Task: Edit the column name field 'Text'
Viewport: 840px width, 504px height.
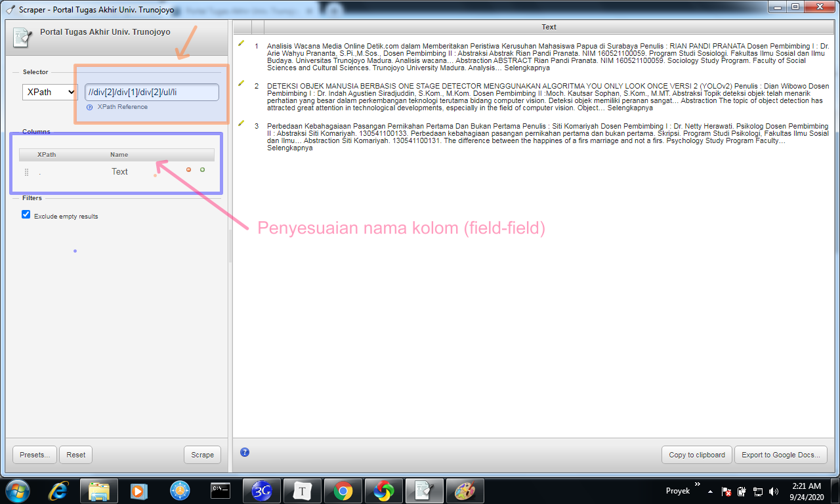Action: [x=119, y=171]
